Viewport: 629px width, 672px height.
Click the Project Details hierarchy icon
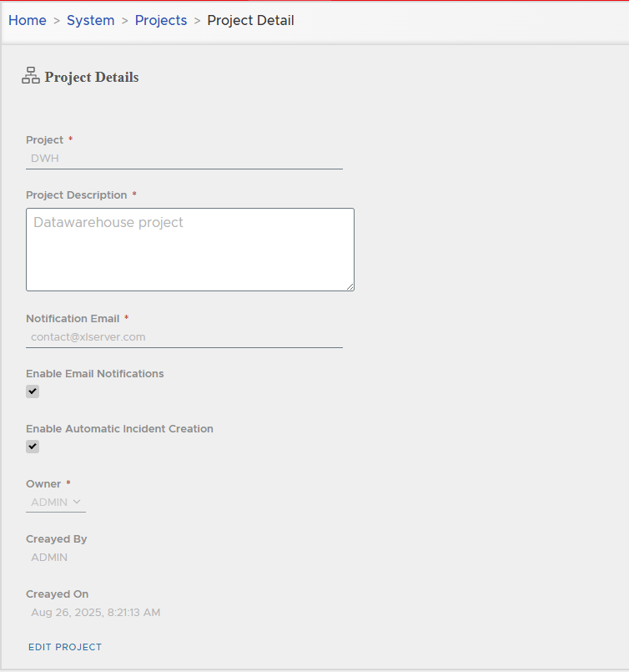(31, 76)
